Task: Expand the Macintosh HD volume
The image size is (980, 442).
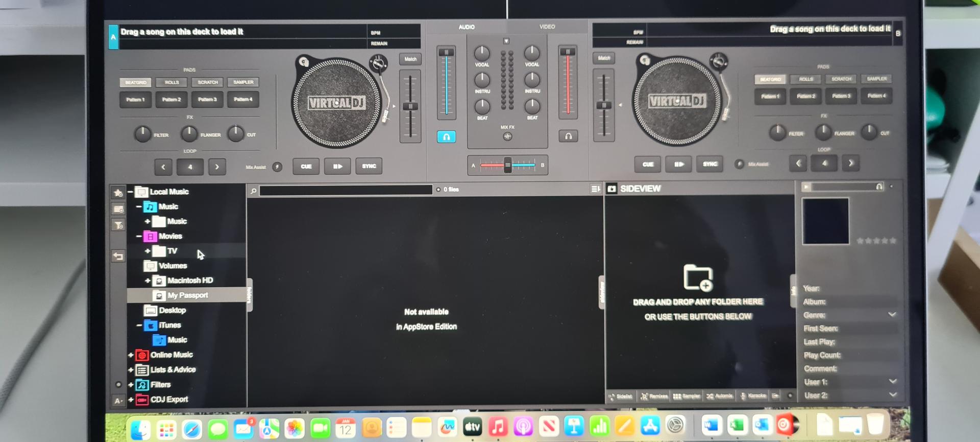Action: [x=148, y=281]
